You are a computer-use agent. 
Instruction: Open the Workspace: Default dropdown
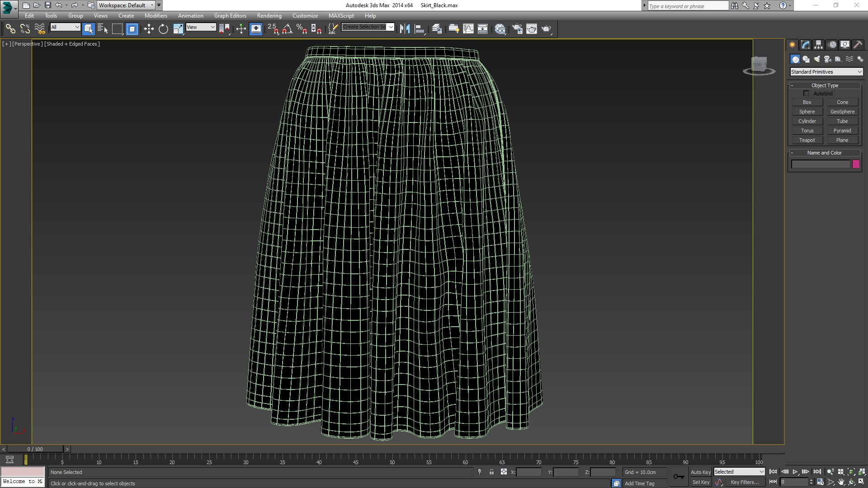pyautogui.click(x=126, y=5)
